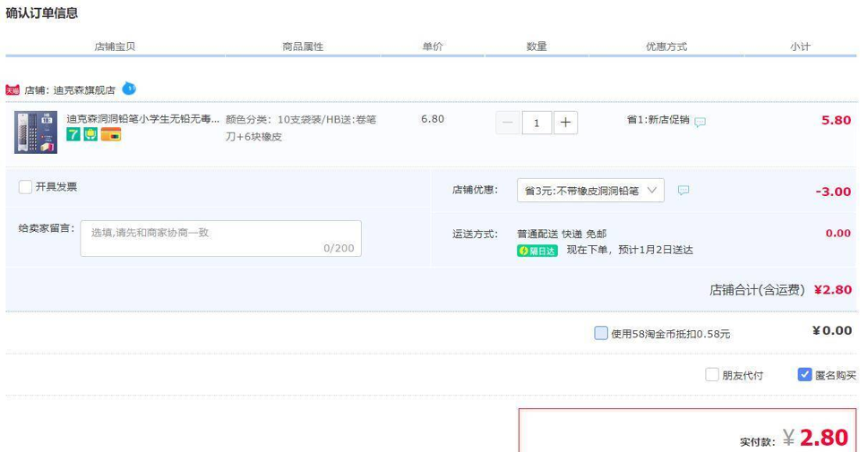Click comment icon next to 新店促销
Viewport: 868px width, 452px height.
tap(700, 122)
